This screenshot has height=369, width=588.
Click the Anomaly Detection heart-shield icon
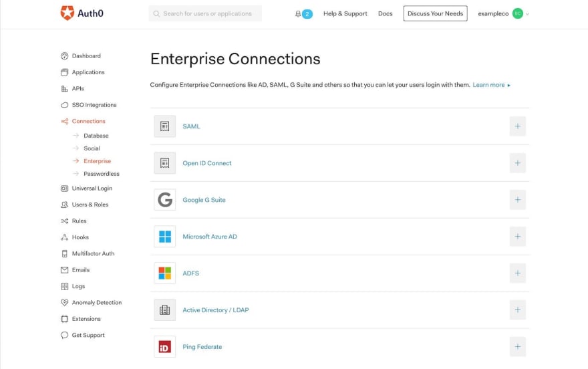pos(65,303)
